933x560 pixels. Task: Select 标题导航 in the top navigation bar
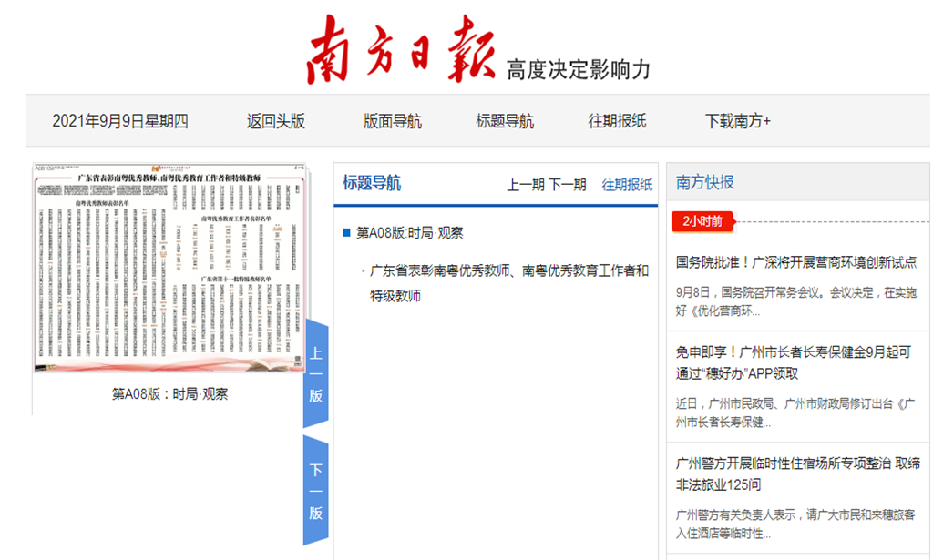tap(505, 121)
